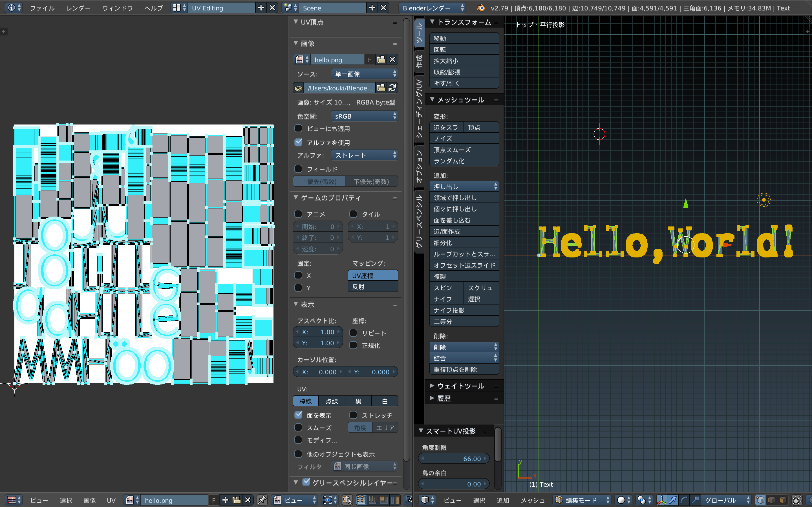Enable the リピート checkbox

point(353,333)
